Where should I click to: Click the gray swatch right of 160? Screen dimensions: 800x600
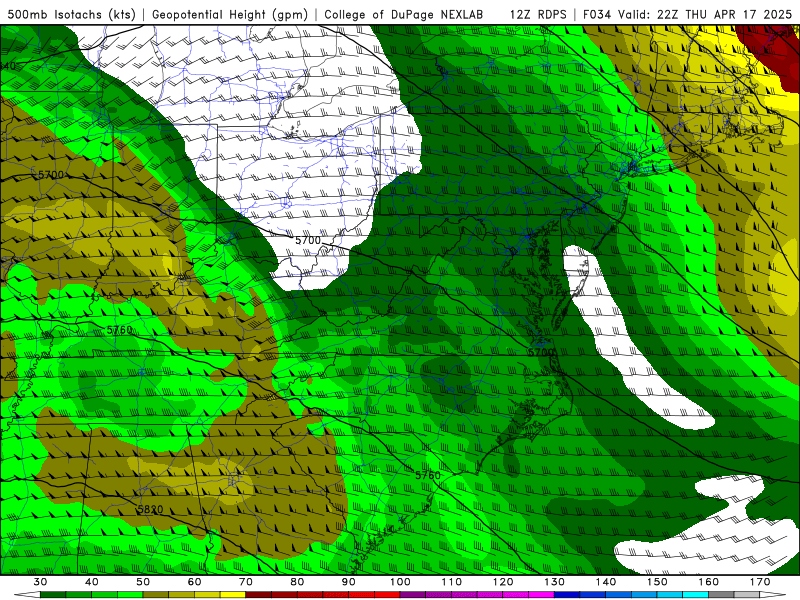[x=721, y=595]
